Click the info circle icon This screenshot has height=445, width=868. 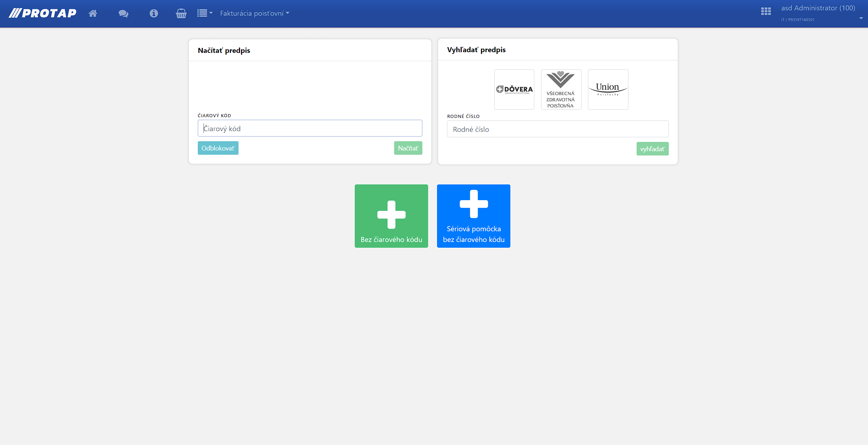pyautogui.click(x=154, y=13)
